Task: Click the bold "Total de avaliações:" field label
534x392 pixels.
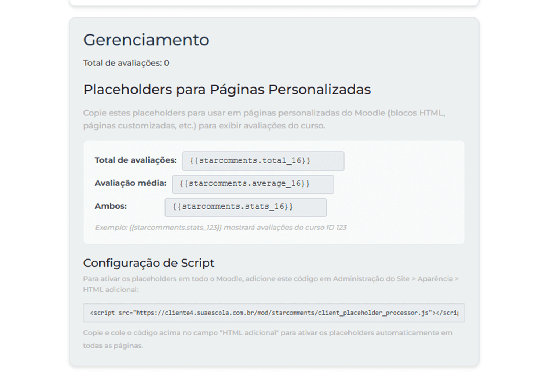Action: point(135,160)
